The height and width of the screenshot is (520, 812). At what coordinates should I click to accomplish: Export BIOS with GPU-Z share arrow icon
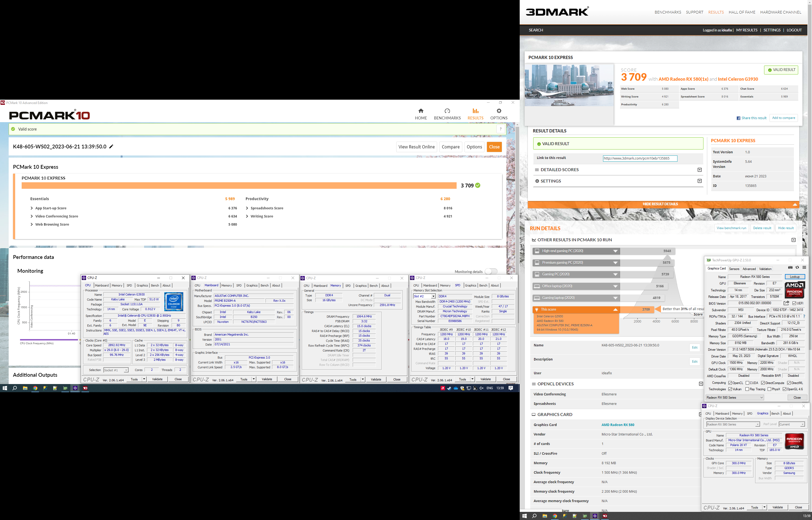pos(786,303)
